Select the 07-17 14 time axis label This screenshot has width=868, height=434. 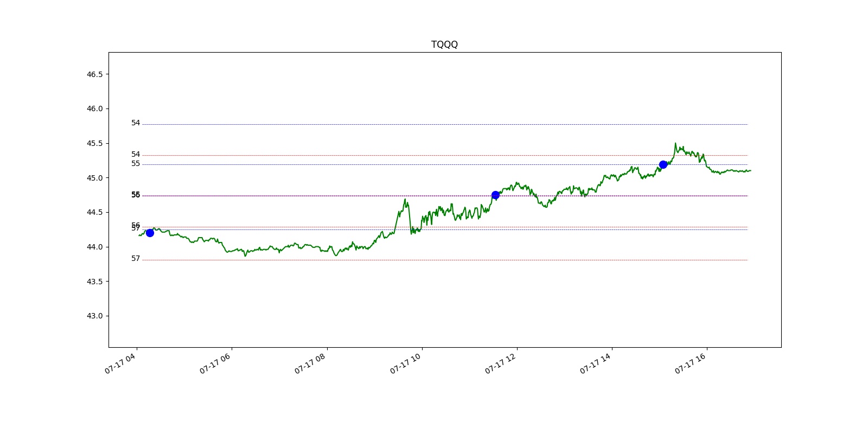pos(595,363)
